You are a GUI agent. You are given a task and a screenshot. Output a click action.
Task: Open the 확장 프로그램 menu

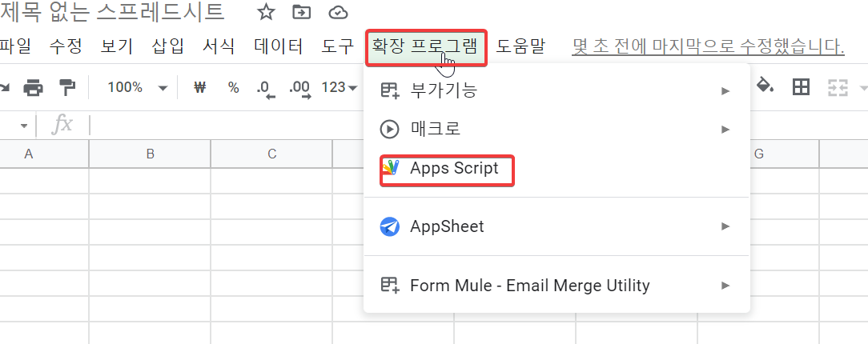pos(426,47)
